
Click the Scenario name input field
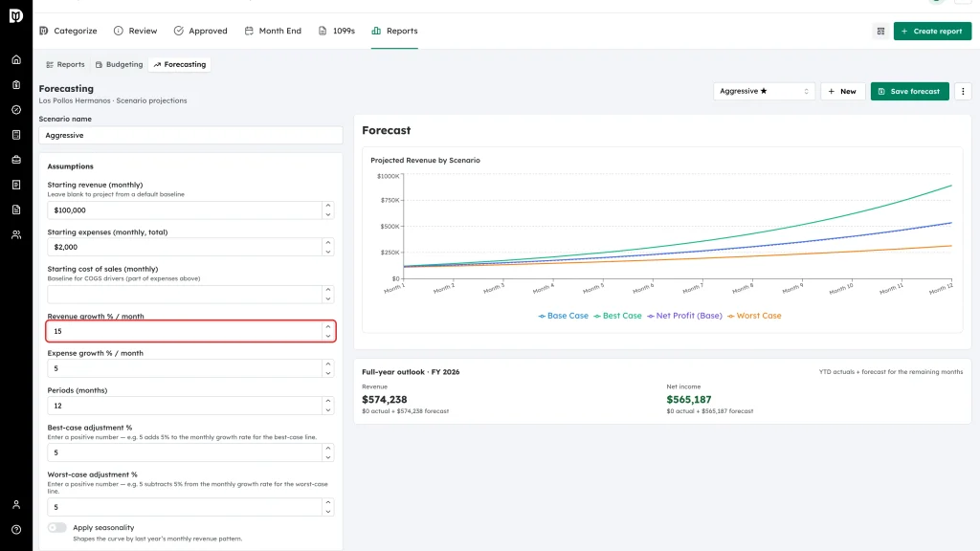coord(190,135)
